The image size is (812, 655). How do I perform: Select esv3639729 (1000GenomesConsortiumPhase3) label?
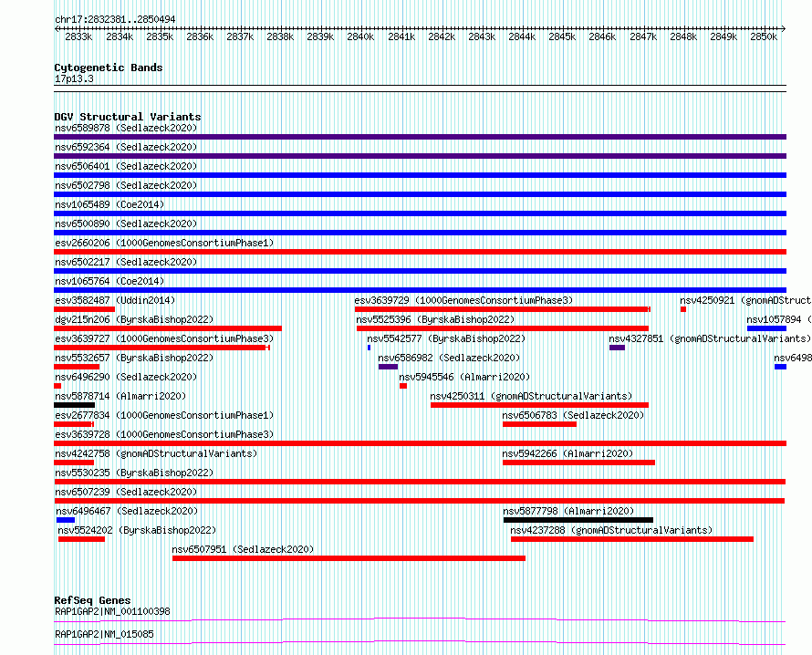[x=463, y=300]
